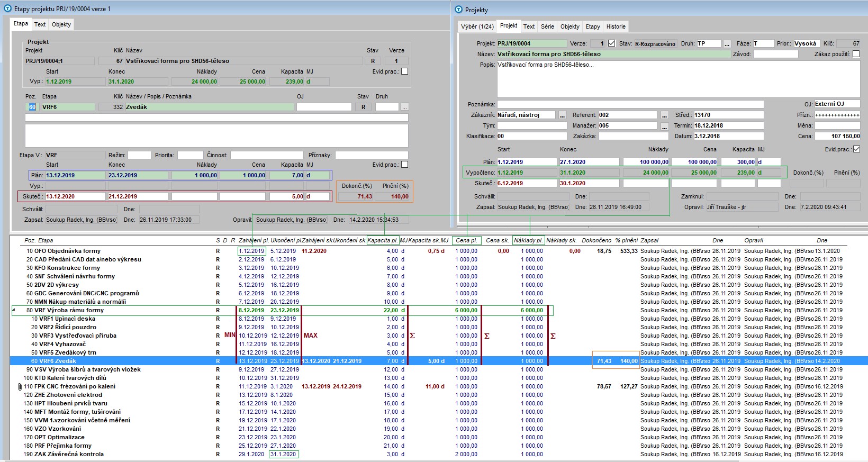
Task: Open the Zákazník lookup button
Action: point(562,115)
